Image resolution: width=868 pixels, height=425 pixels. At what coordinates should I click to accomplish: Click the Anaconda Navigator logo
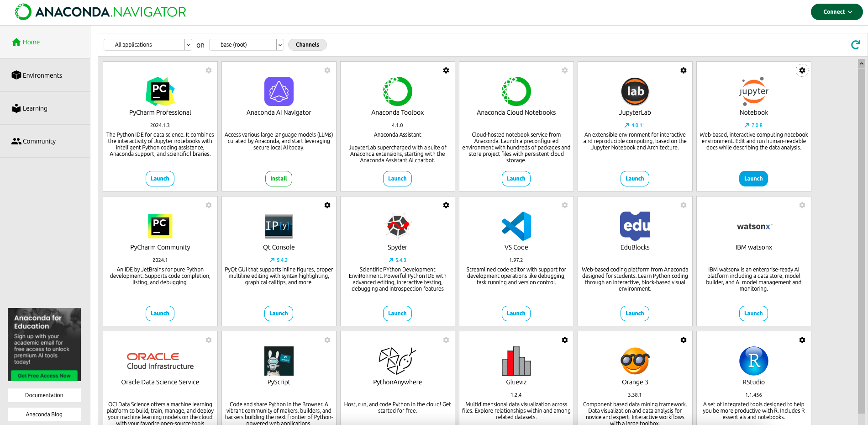click(x=100, y=12)
